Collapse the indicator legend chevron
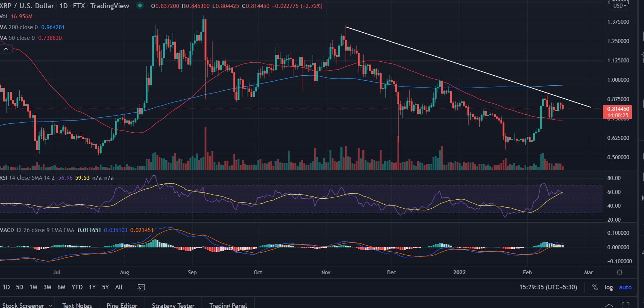644x308 pixels. pos(6,49)
